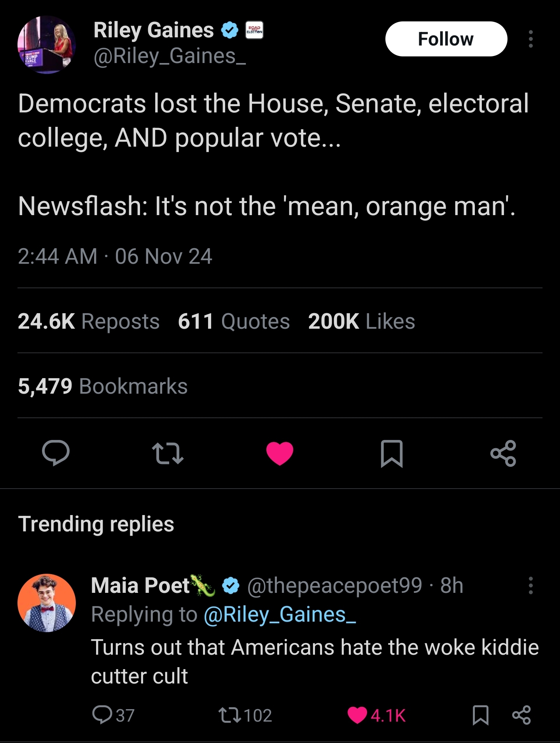View the 24.6K Reposts list
The width and height of the screenshot is (560, 743).
89,321
